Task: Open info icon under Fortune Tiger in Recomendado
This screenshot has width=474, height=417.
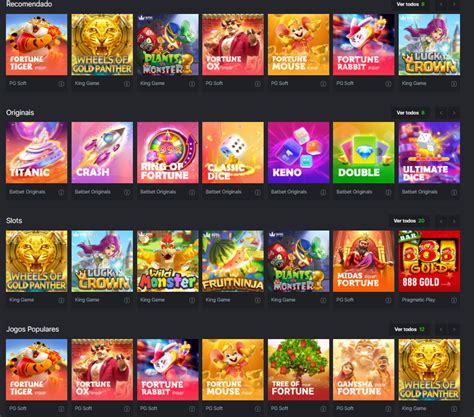Action: coord(61,84)
